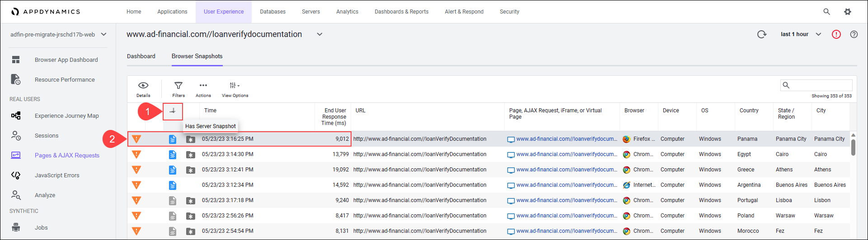Open Experience Journey Map from sidebar

[x=66, y=116]
